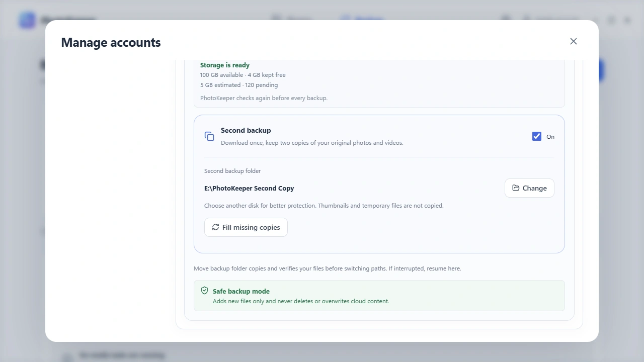Close the Manage accounts dialog
Screen dimensions: 644x362
[x=574, y=41]
